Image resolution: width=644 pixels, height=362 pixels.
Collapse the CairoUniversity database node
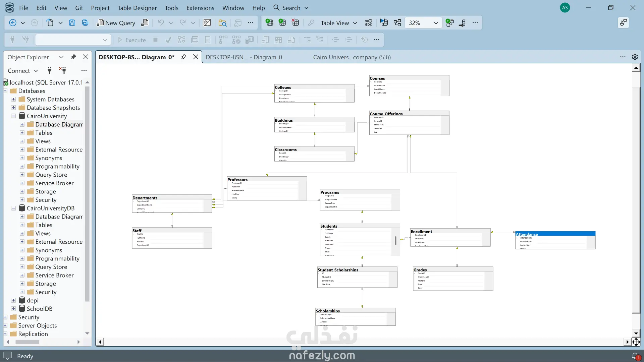click(x=13, y=116)
